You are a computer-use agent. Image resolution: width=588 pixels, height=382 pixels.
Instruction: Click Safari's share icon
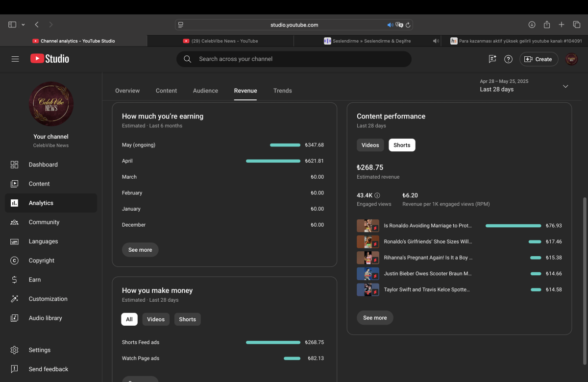point(547,24)
